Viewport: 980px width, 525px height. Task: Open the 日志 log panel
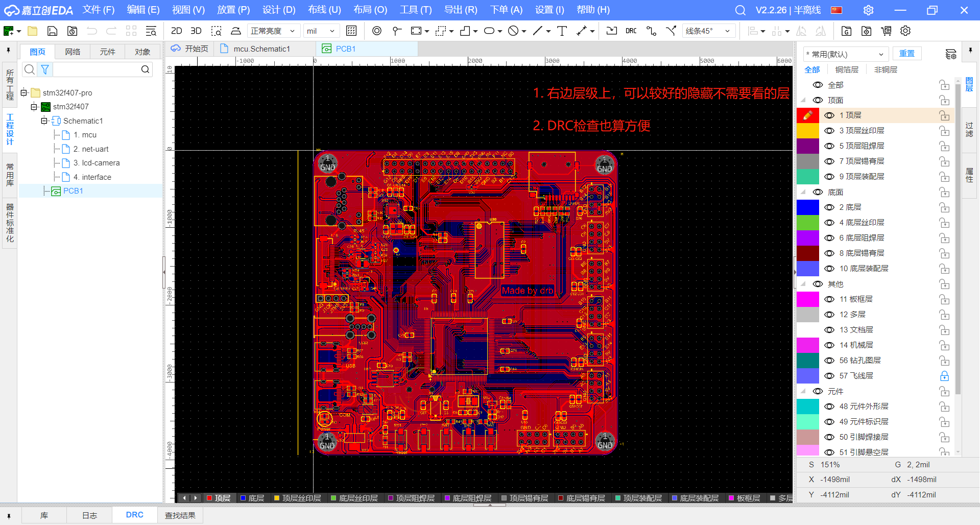tap(89, 516)
